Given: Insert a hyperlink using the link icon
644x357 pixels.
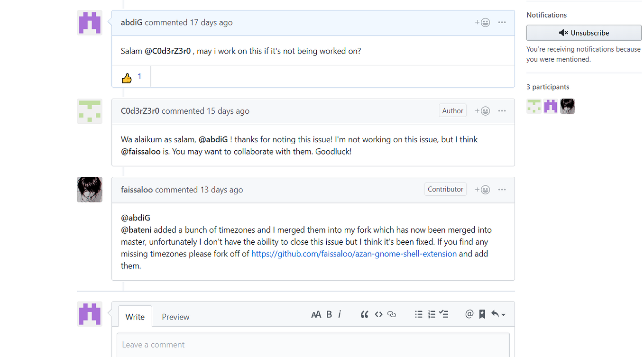Looking at the screenshot, I should pos(391,314).
